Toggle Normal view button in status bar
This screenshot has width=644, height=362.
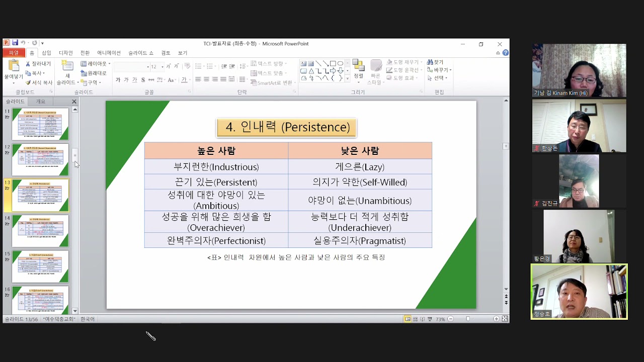pyautogui.click(x=408, y=319)
